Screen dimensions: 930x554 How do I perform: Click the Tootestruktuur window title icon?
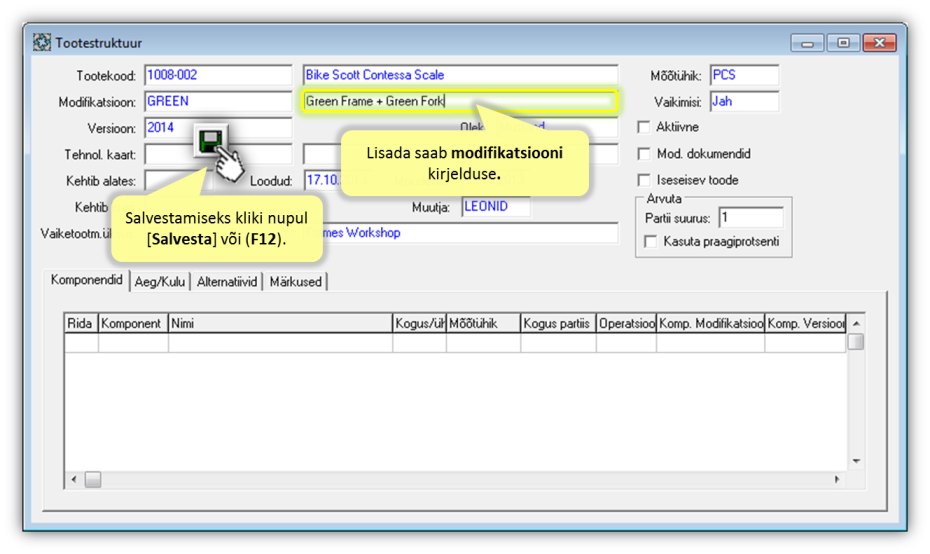42,43
